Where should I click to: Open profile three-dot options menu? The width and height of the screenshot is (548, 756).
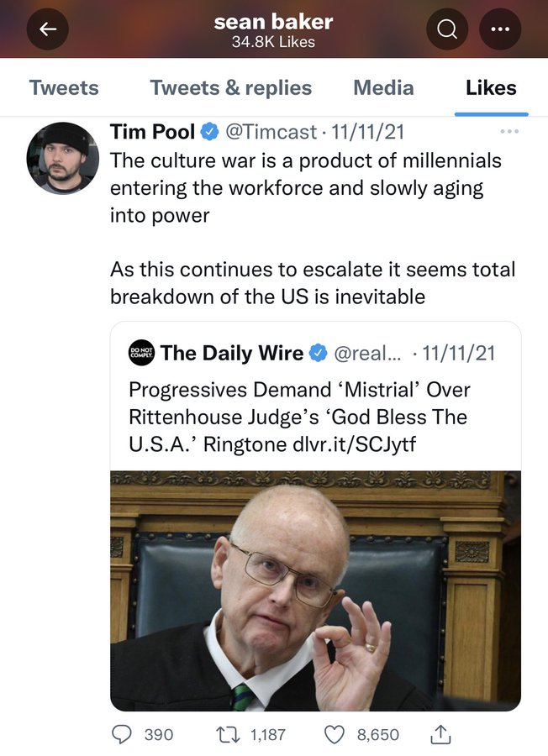(499, 29)
